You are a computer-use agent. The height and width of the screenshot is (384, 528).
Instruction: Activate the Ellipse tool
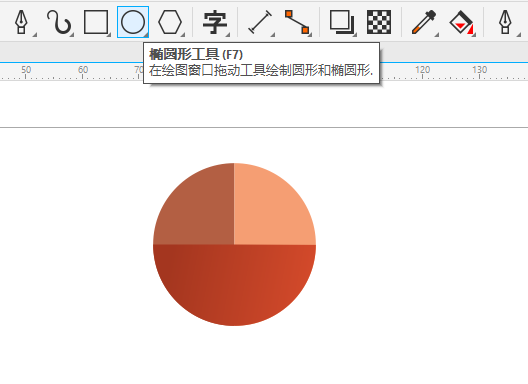(133, 22)
